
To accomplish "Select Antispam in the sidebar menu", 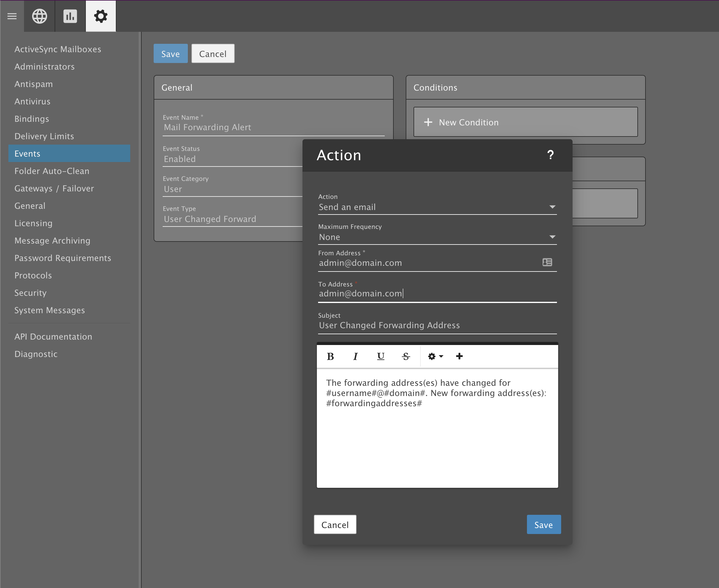I will (34, 84).
